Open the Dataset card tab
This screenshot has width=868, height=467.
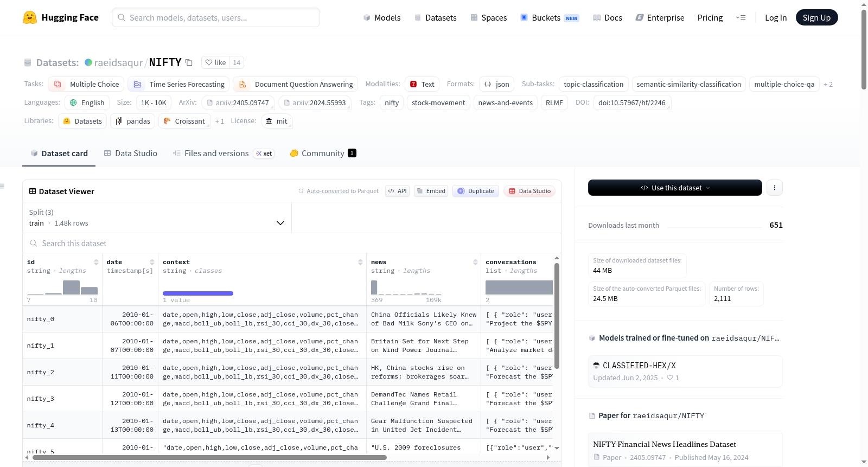(x=59, y=153)
